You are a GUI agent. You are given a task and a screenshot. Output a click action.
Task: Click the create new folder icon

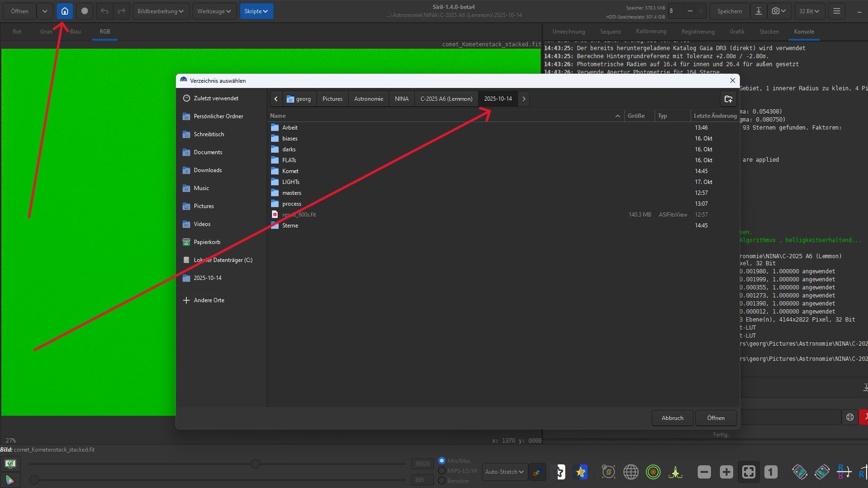728,99
